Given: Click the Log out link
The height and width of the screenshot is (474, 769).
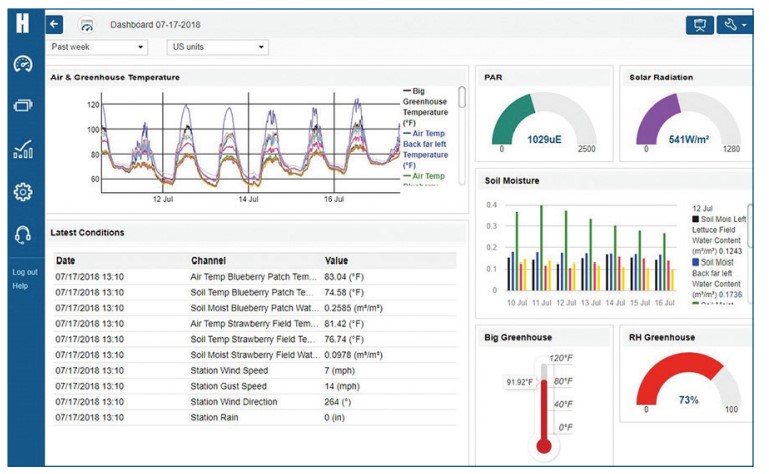Looking at the screenshot, I should (x=25, y=272).
